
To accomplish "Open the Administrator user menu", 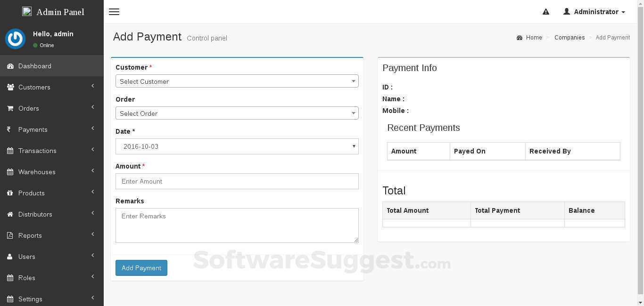I will (594, 12).
